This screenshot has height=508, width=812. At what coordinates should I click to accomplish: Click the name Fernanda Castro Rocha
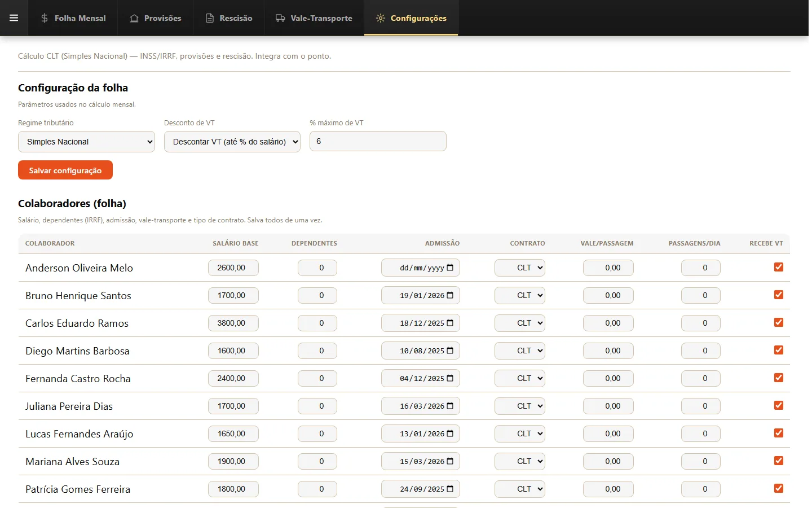[x=78, y=379]
